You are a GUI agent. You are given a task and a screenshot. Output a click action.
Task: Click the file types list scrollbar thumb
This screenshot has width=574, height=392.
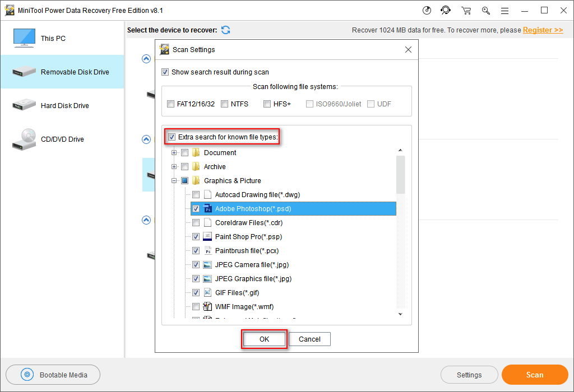[400, 174]
